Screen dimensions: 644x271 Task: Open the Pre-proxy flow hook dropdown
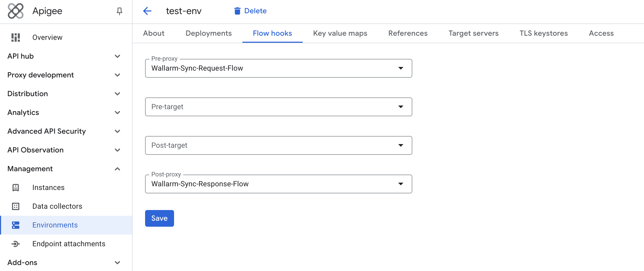(x=401, y=68)
